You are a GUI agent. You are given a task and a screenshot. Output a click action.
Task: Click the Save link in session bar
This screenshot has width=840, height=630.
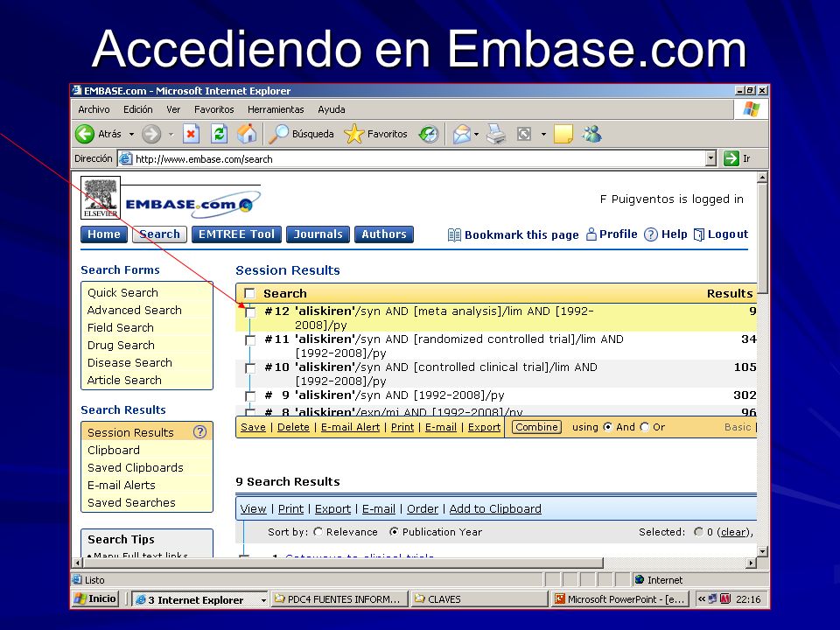253,427
